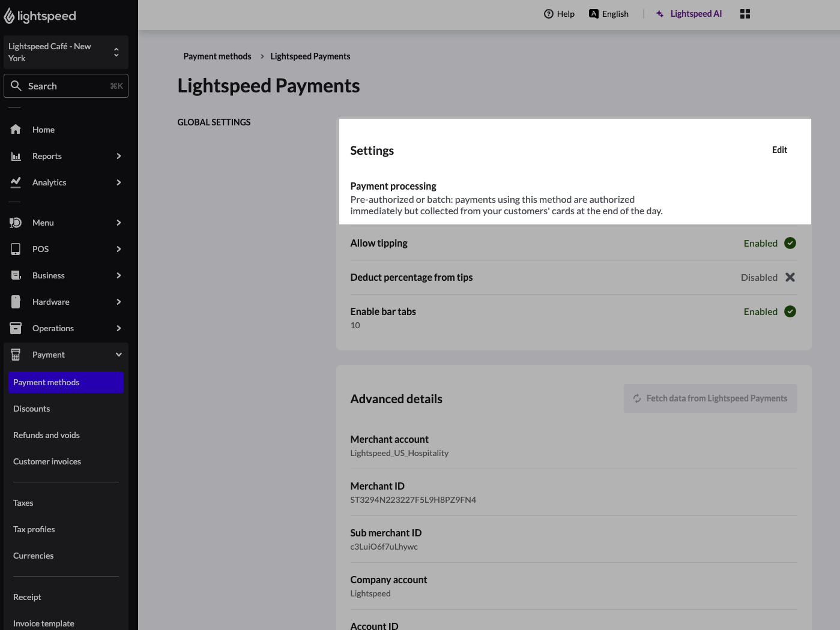Screen dimensions: 840x630
Task: Open Invoice template
Action: [44, 623]
